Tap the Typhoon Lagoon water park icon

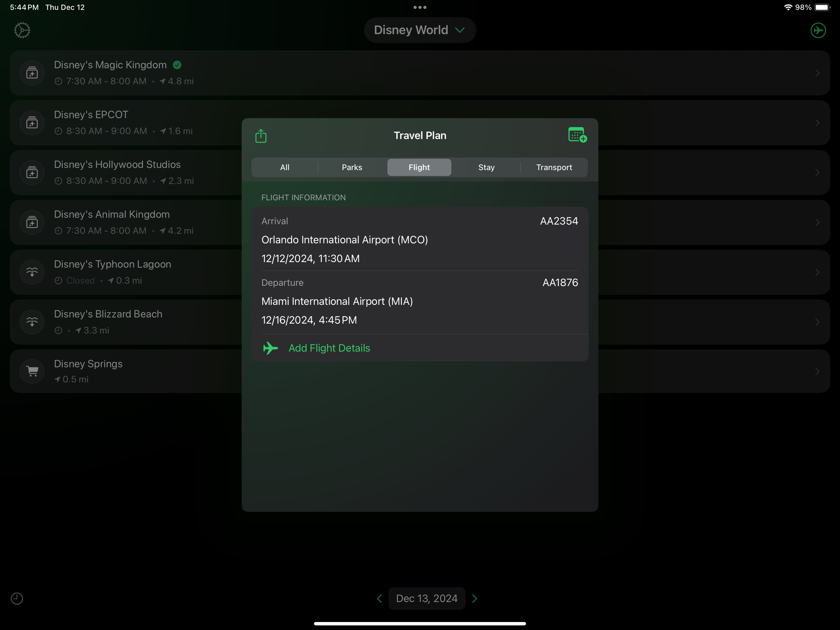click(32, 272)
